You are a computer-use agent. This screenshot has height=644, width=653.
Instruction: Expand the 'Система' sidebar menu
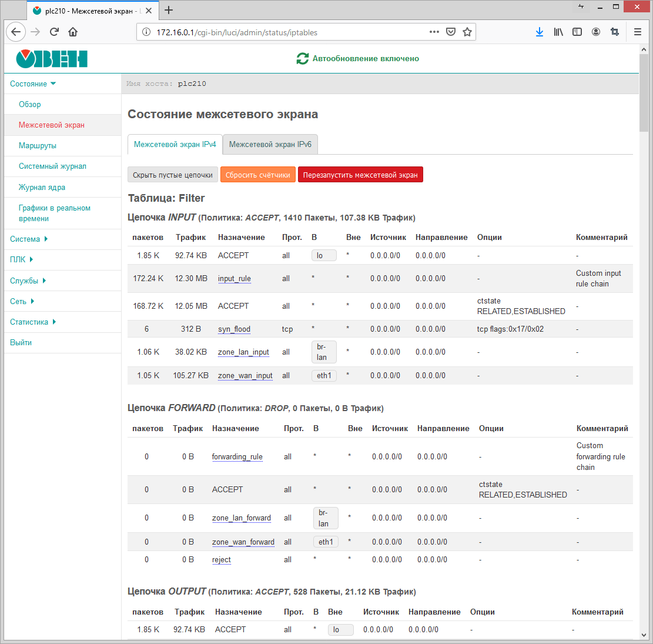[x=29, y=239]
